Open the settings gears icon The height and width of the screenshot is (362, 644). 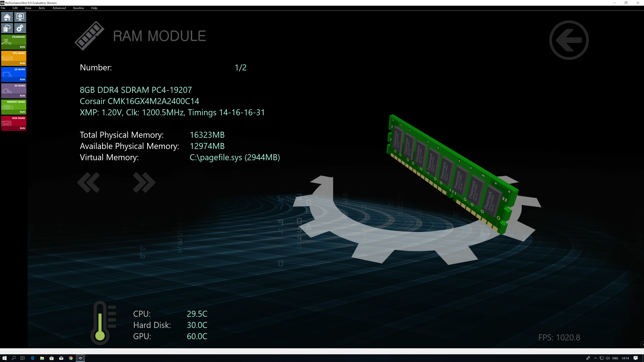click(x=20, y=28)
